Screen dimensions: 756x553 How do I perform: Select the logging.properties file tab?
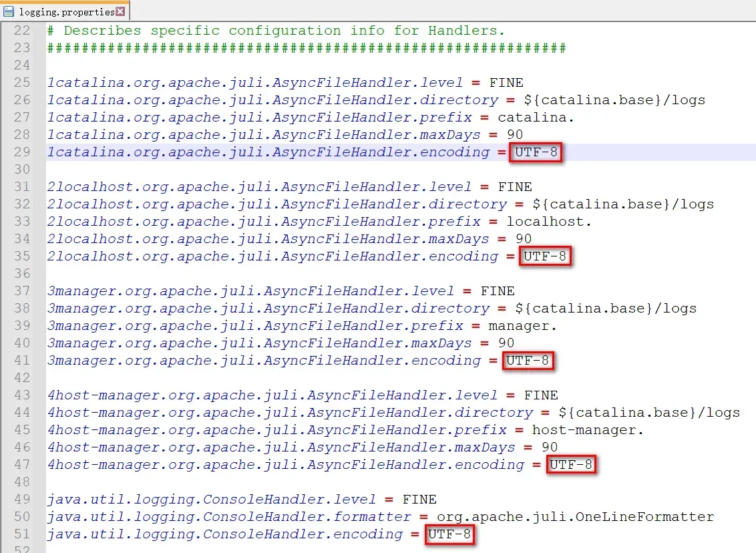tap(65, 11)
